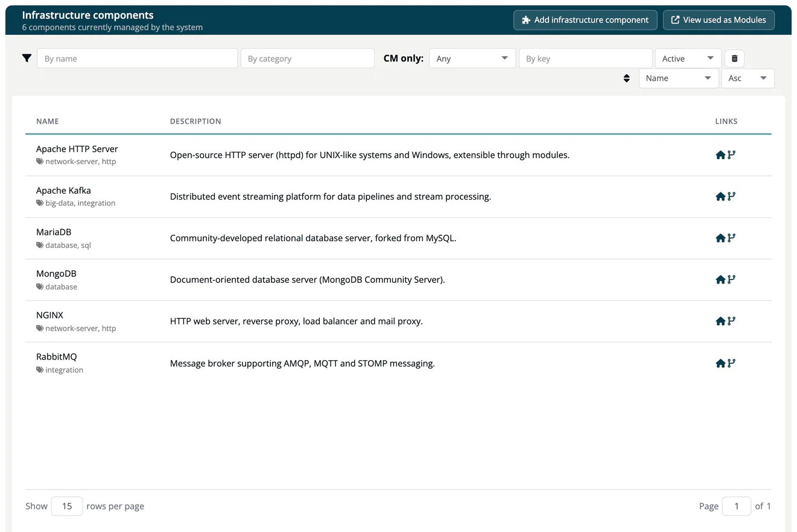Open Apache HTTP Server homepage link icon
The height and width of the screenshot is (532, 797).
(720, 155)
